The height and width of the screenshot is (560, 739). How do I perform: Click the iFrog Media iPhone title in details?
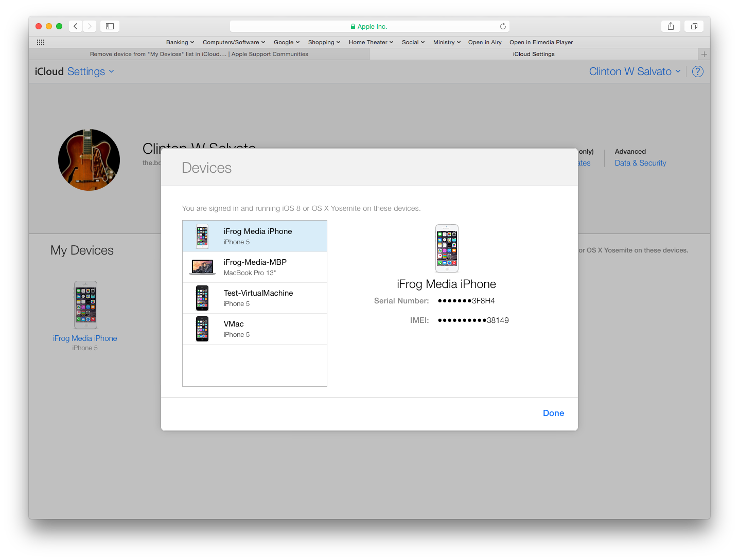[x=446, y=284]
